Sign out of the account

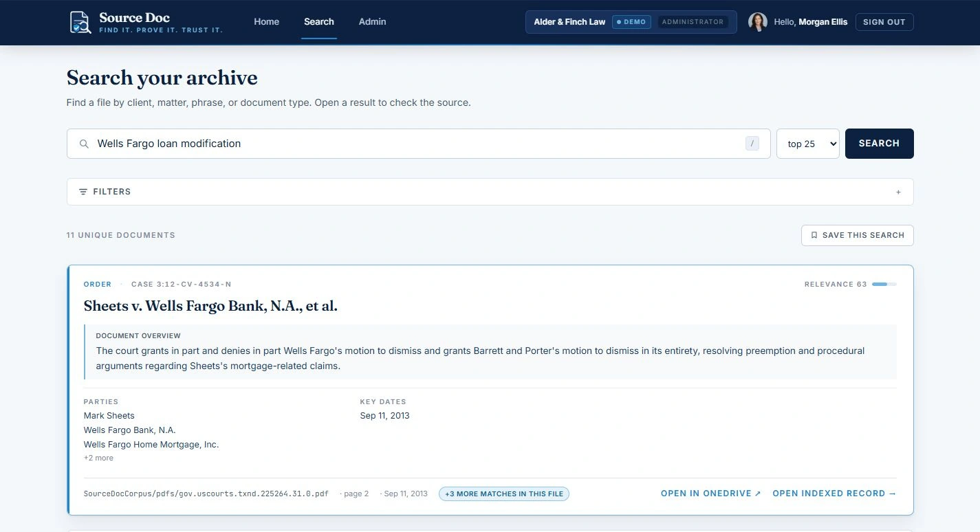pyautogui.click(x=884, y=22)
